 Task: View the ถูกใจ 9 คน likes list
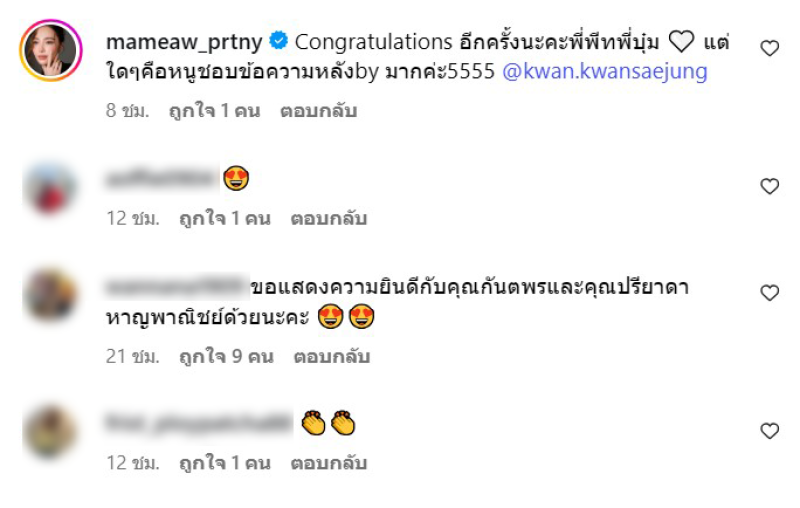(226, 356)
